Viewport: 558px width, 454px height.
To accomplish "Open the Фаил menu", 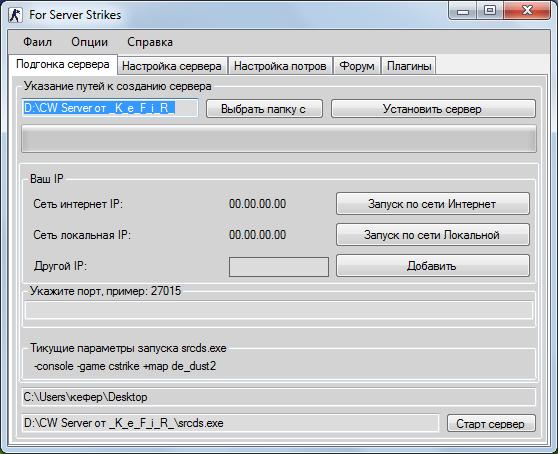I will click(x=37, y=42).
